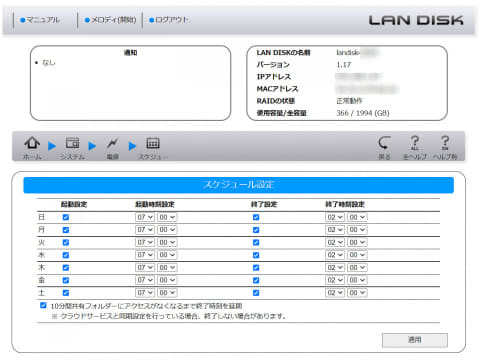Open Thursday startup minute dropdown
The width and height of the screenshot is (480, 360).
167,267
